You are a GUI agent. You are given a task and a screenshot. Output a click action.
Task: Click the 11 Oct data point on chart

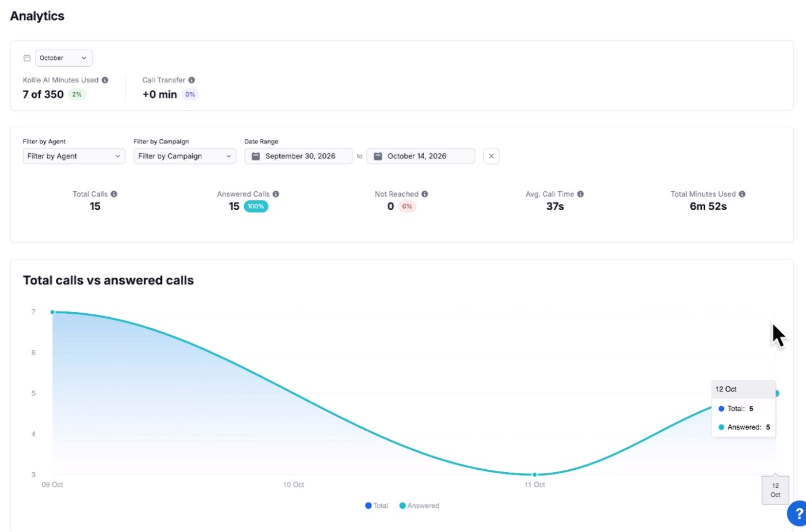coord(535,474)
